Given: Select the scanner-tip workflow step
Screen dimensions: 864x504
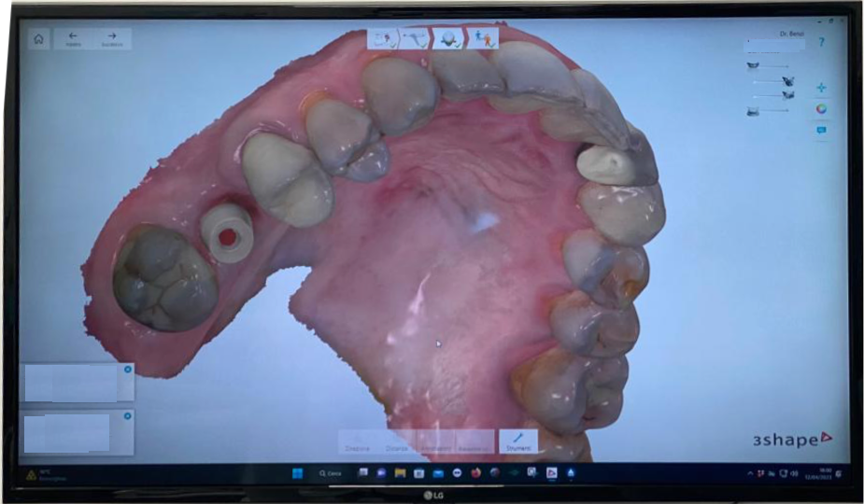Looking at the screenshot, I should pos(416,38).
